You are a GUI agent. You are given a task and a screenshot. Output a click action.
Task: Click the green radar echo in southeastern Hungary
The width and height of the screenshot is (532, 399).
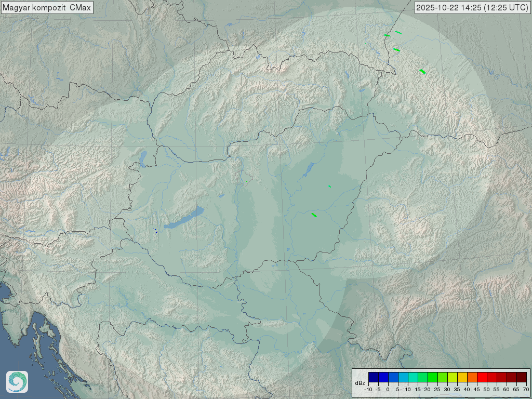(314, 215)
